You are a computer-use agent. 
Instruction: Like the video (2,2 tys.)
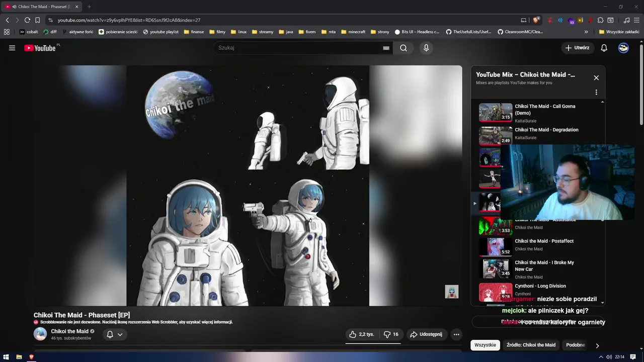point(362,334)
